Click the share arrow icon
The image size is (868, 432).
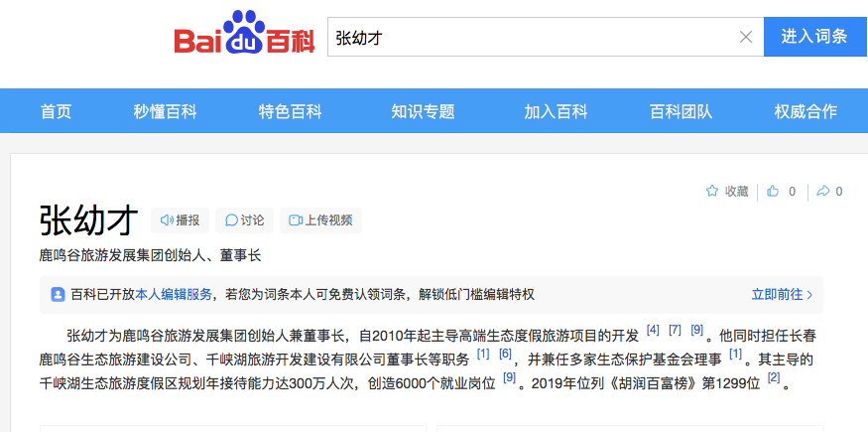pyautogui.click(x=822, y=192)
